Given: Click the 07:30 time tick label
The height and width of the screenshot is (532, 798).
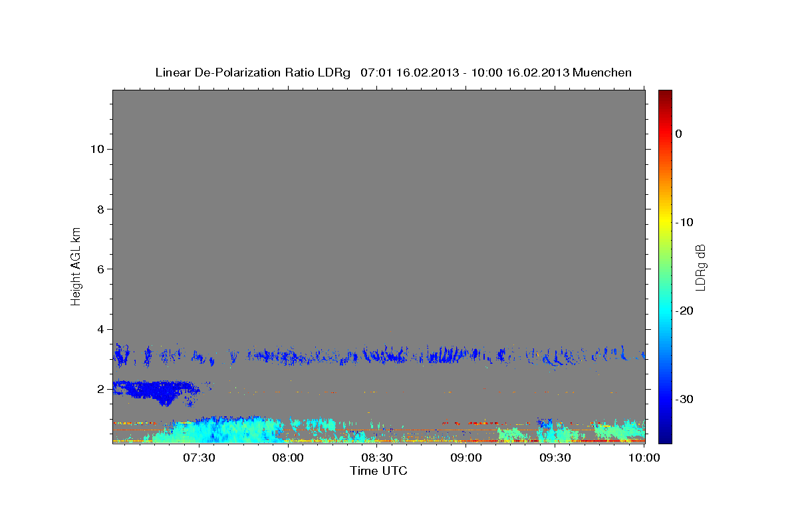Looking at the screenshot, I should tap(199, 458).
